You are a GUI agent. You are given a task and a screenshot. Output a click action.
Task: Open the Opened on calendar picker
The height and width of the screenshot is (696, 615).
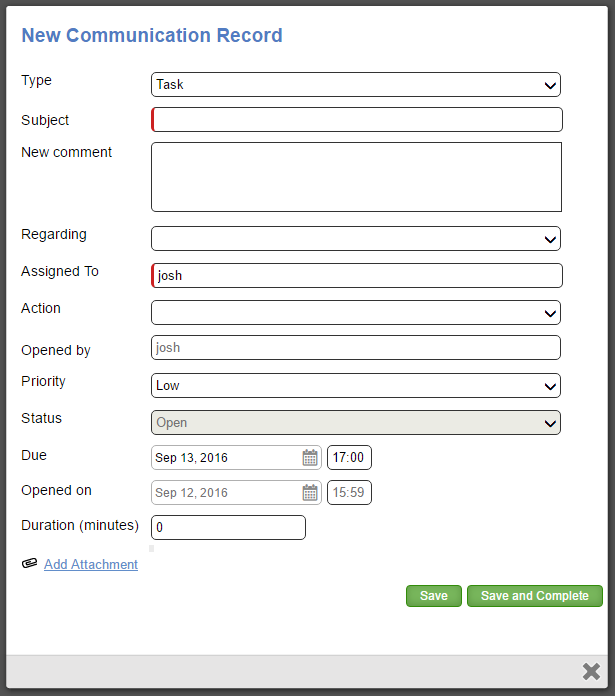tap(310, 493)
